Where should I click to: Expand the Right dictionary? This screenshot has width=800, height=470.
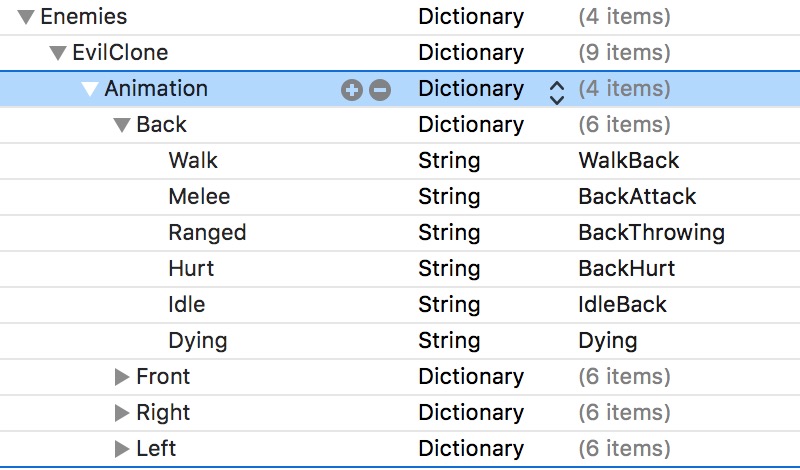(122, 413)
